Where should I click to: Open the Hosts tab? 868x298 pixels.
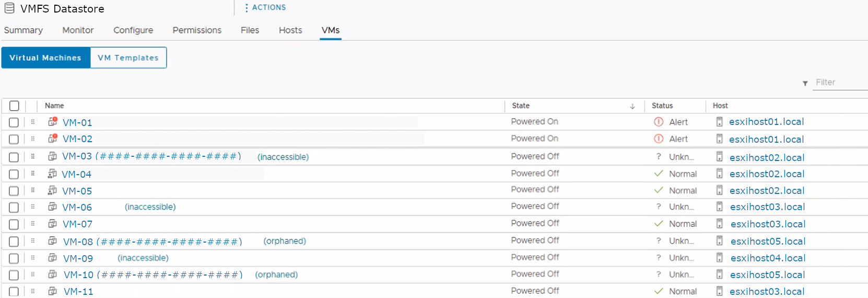pos(290,30)
